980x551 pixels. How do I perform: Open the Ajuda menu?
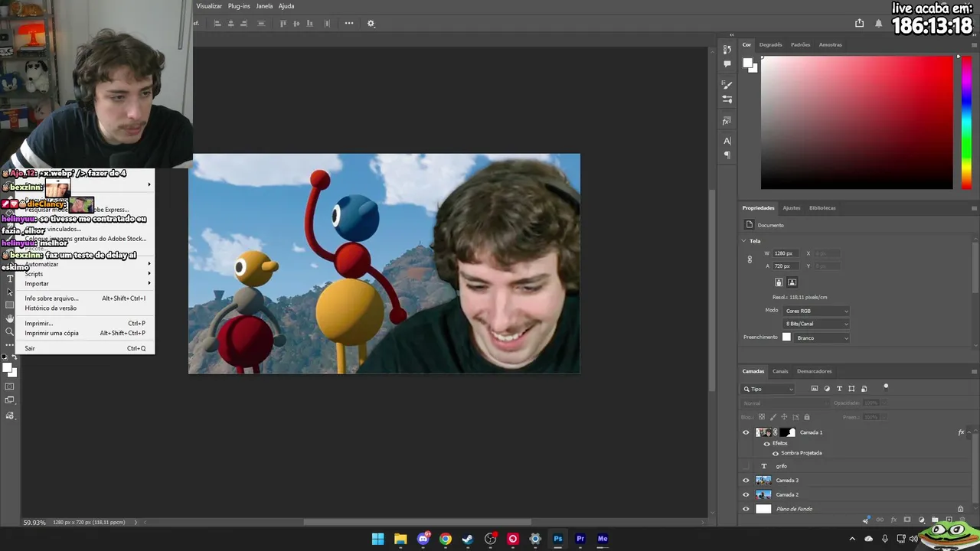click(x=286, y=6)
